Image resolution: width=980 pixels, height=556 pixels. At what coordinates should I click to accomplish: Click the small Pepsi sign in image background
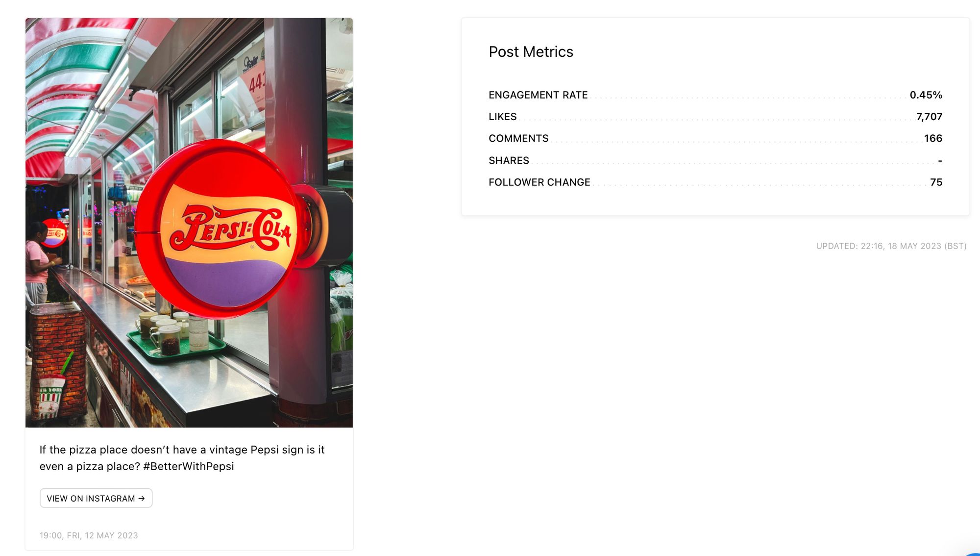pos(54,233)
